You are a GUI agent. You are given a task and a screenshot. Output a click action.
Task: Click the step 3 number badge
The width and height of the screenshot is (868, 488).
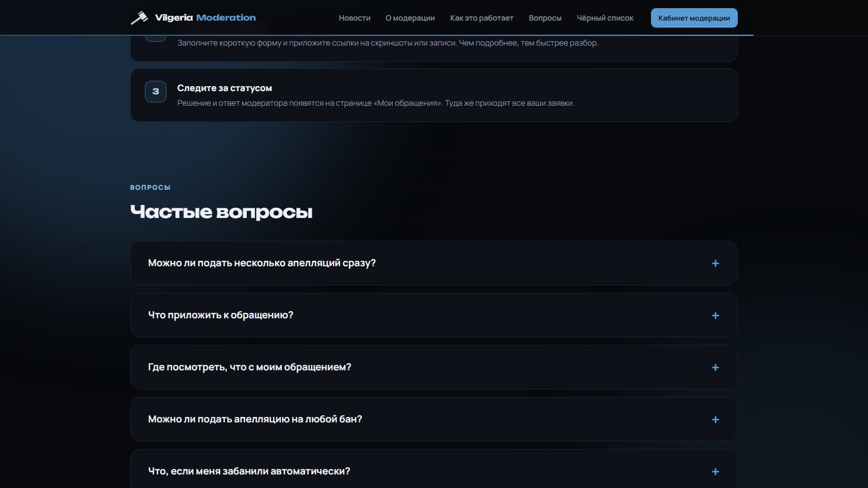[156, 92]
